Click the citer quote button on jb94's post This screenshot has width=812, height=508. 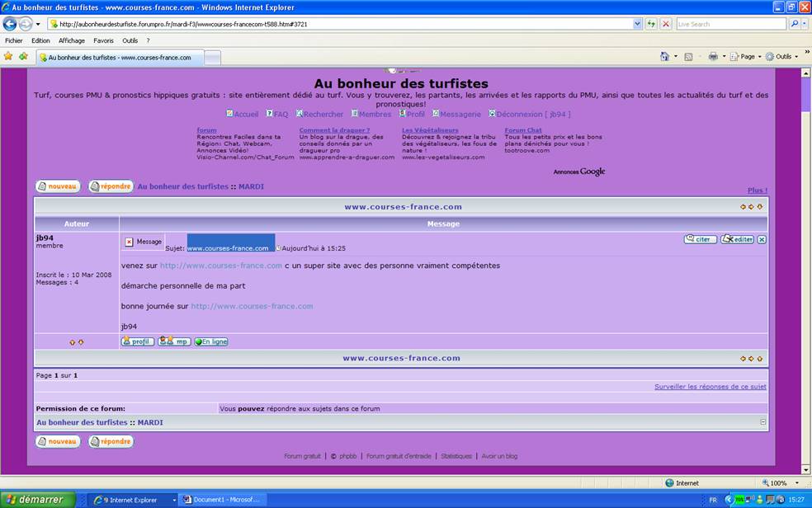click(701, 239)
